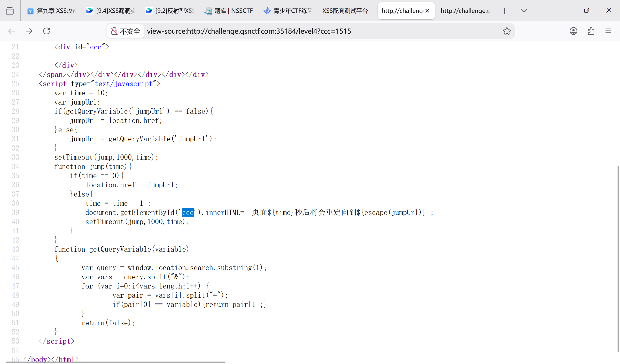This screenshot has width=620, height=364.
Task: Click the browser back arrow
Action: click(x=12, y=31)
